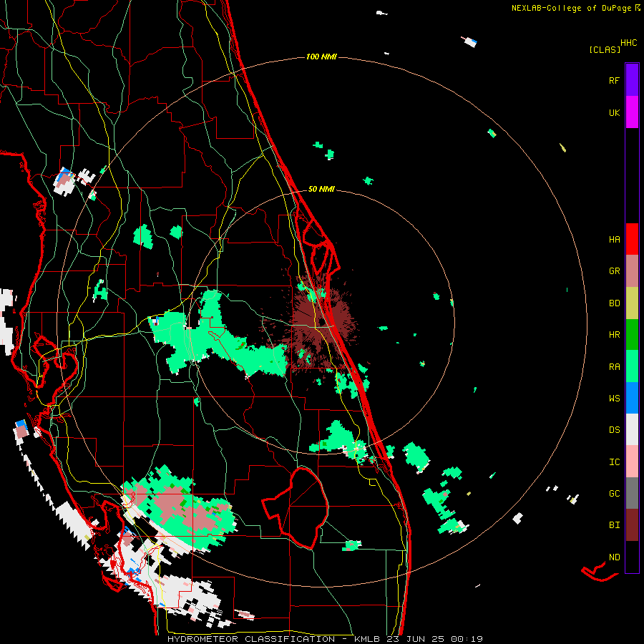Select the IC pink legend swatch
The image size is (644, 644).
click(x=632, y=462)
